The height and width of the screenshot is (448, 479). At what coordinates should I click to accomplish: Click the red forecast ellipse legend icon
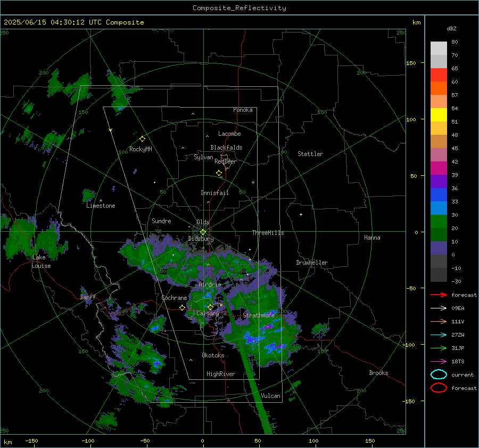pos(439,388)
